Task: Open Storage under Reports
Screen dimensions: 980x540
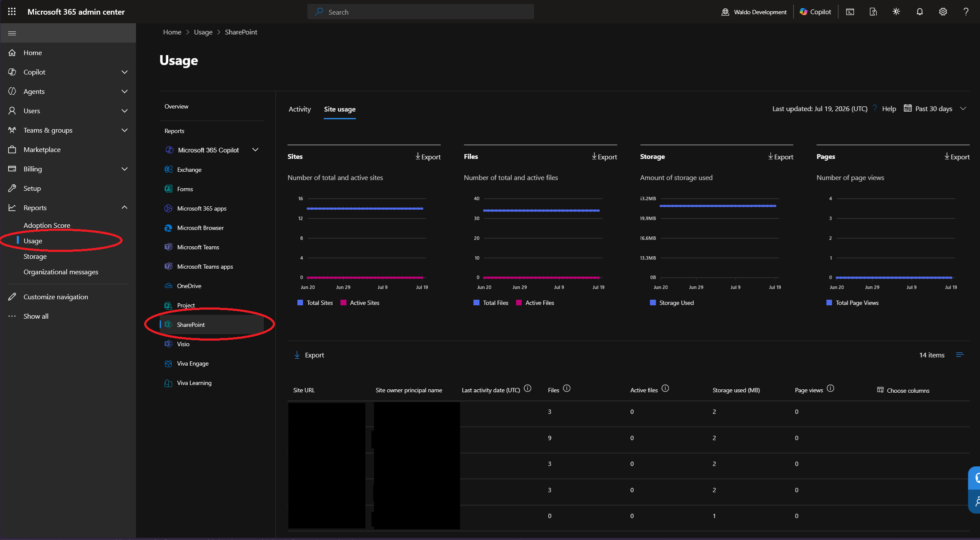Action: coord(35,256)
